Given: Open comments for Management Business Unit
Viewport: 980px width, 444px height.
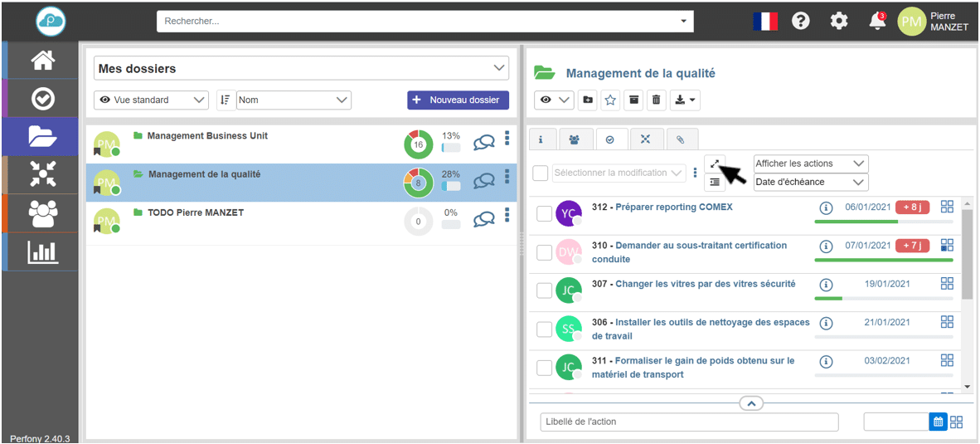Looking at the screenshot, I should coord(483,144).
